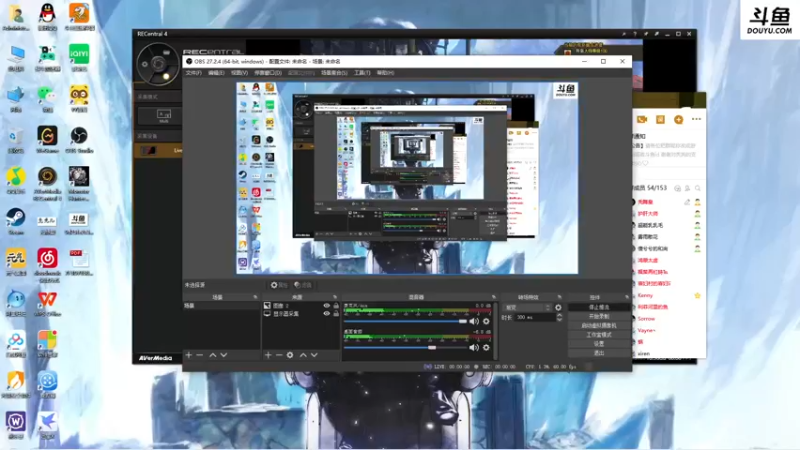Open 麦克风/Aux audio settings gear
800x450 pixels.
pyautogui.click(x=486, y=321)
